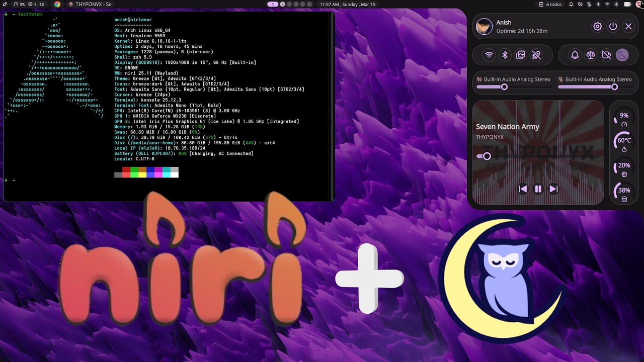Viewport: 644px width, 362px height.
Task: Click the Terminal: konsole 25.12.3 line
Action: pyautogui.click(x=147, y=100)
